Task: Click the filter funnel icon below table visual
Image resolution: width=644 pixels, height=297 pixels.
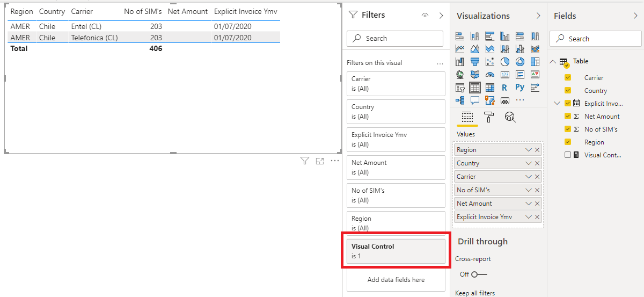Action: click(305, 161)
